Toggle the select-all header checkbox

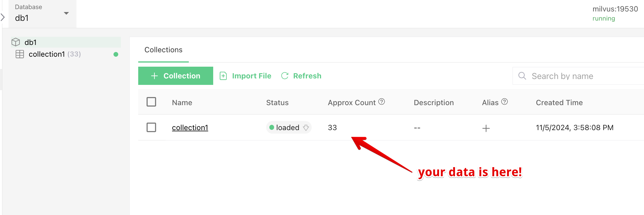(x=151, y=102)
